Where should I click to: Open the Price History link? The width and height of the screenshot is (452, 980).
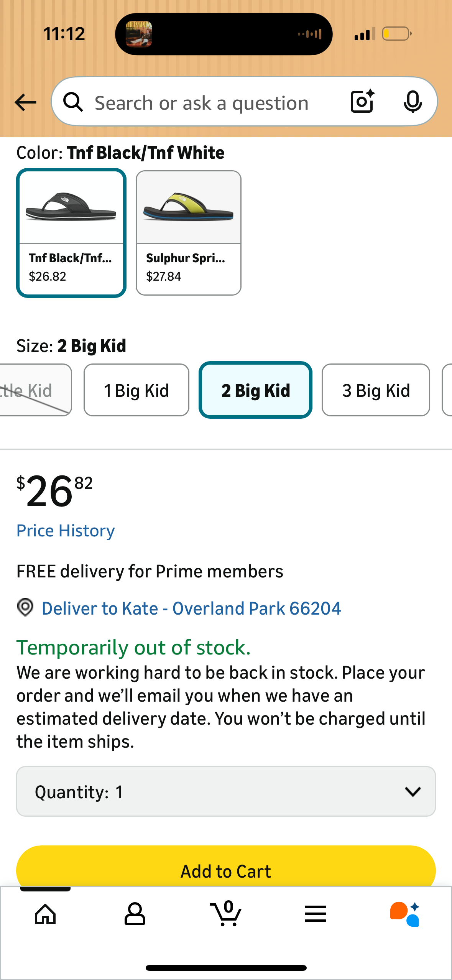click(65, 530)
